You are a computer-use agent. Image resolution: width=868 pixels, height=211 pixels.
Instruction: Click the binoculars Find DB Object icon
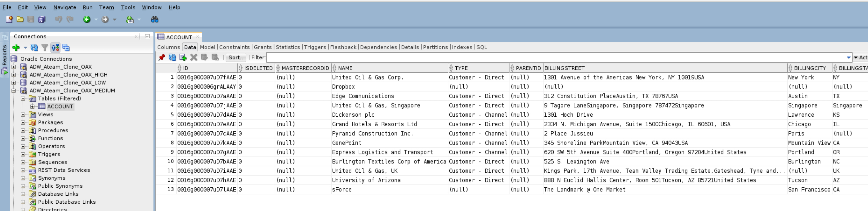pyautogui.click(x=154, y=20)
